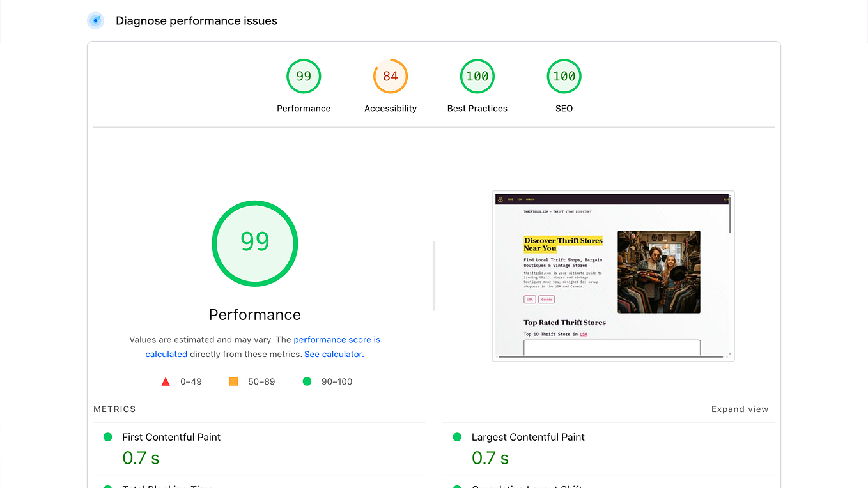Click the large circular Performance 99 gauge
Viewport: 868px width, 488px height.
point(254,243)
